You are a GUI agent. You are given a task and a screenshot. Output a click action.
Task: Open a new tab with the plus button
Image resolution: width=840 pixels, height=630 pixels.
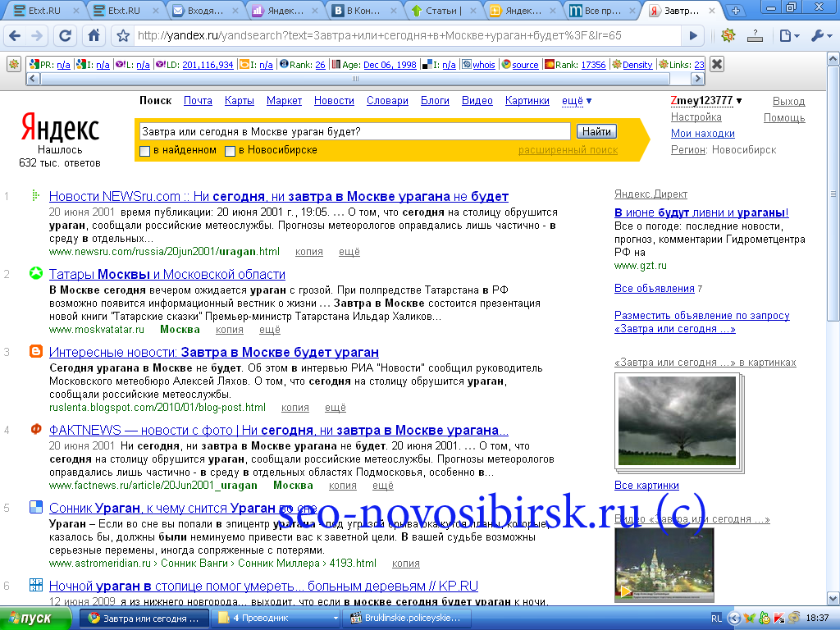click(736, 10)
